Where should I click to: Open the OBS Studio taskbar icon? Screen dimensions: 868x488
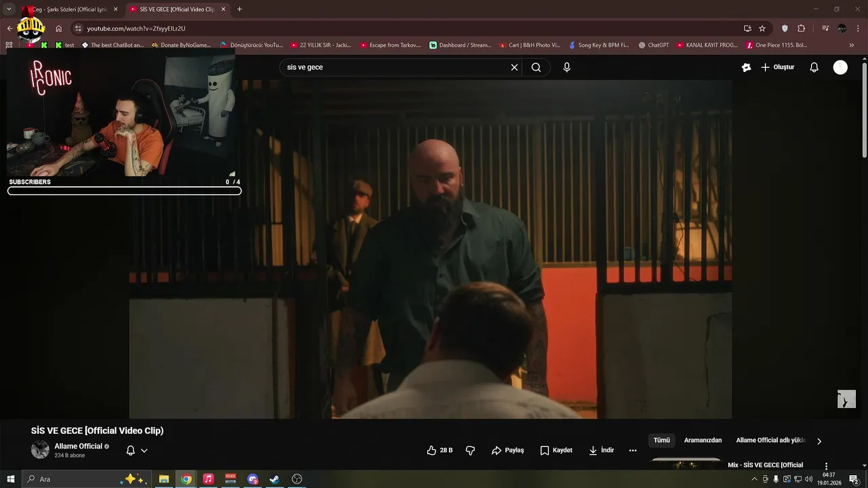tap(297, 479)
